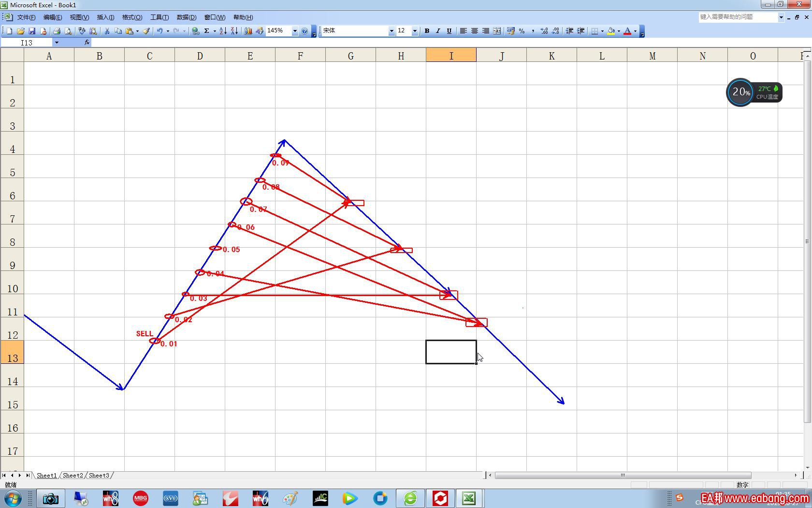Open the Chart Wizard
Image resolution: width=812 pixels, height=508 pixels.
(248, 31)
